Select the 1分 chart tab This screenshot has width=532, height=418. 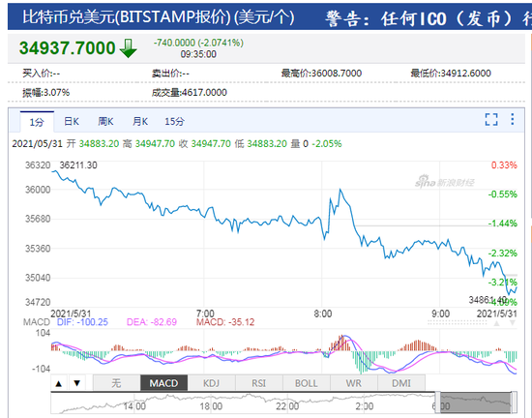tap(37, 122)
